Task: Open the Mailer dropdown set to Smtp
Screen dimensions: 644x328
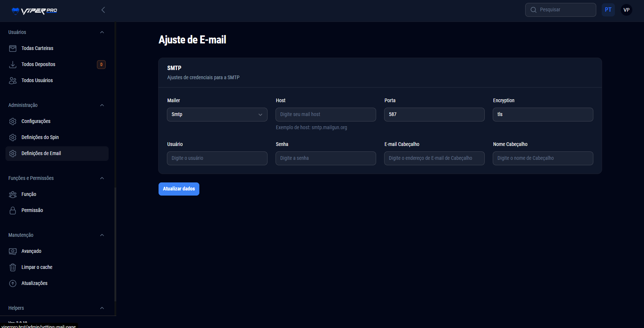Action: (x=217, y=115)
